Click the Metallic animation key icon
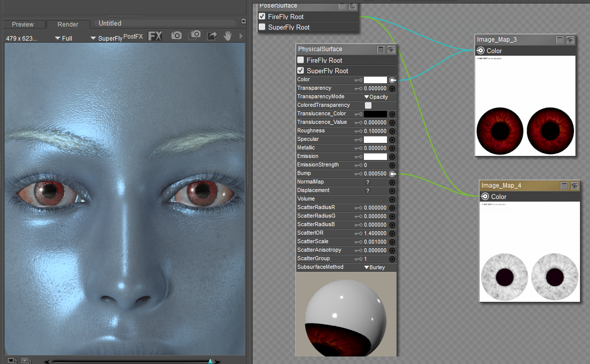The height and width of the screenshot is (364, 590). point(358,148)
